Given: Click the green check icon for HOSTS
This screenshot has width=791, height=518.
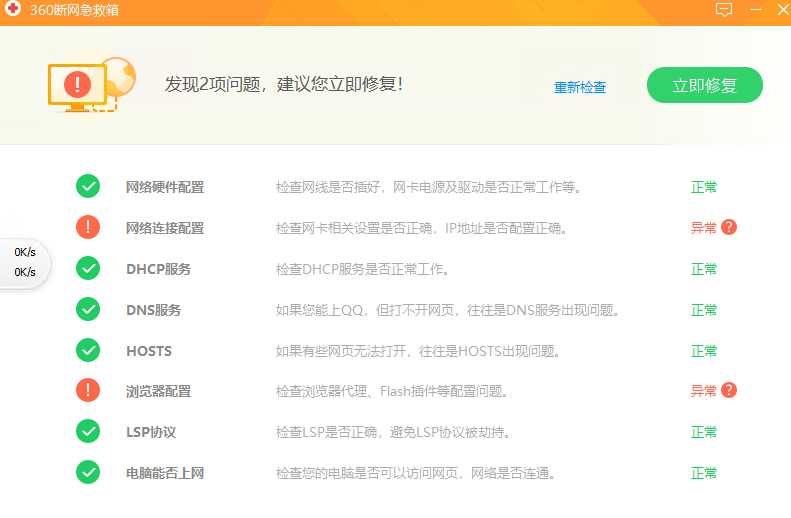Looking at the screenshot, I should (x=88, y=350).
